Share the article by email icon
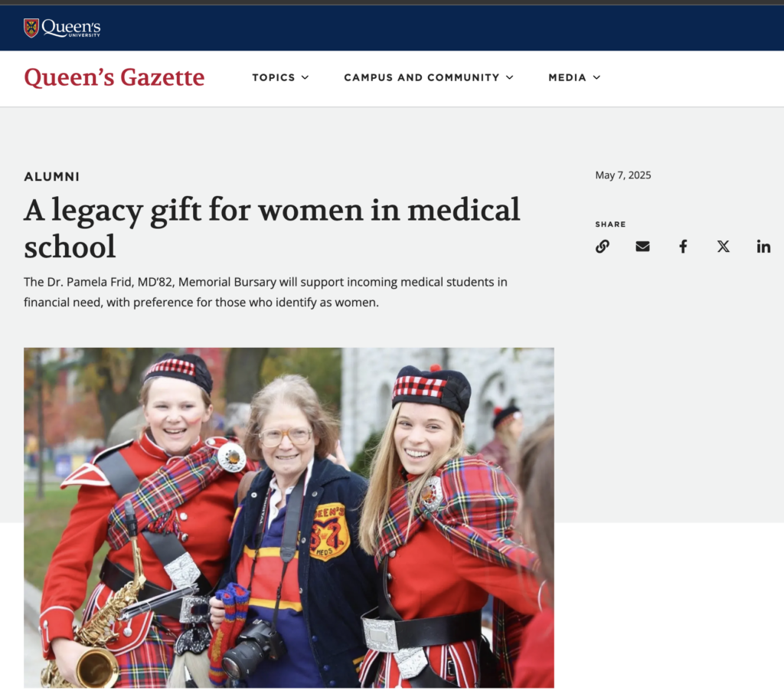This screenshot has height=697, width=784. click(642, 246)
